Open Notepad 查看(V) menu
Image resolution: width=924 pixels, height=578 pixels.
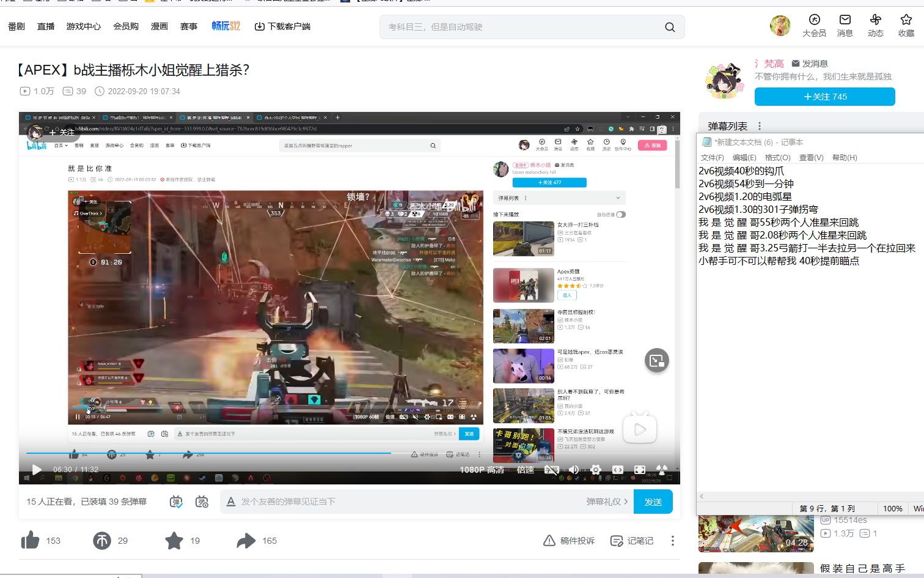click(x=812, y=158)
